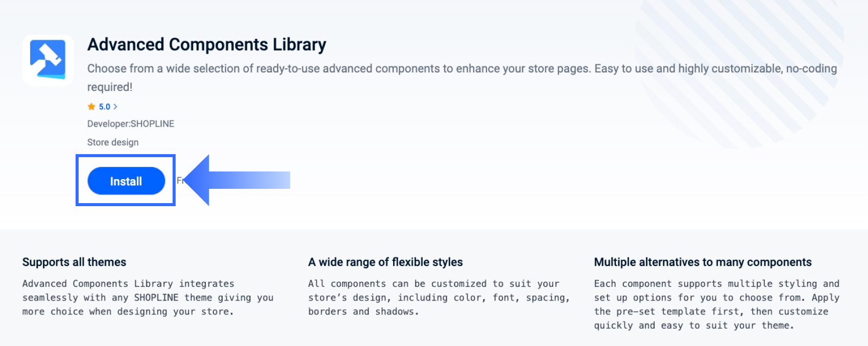Click the partly hidden Free label beside Install
868x346 pixels.
(x=180, y=180)
